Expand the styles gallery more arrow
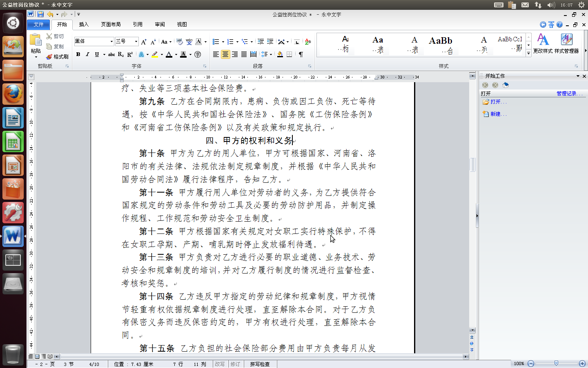Viewport: 588px width, 368px height. pos(528,53)
